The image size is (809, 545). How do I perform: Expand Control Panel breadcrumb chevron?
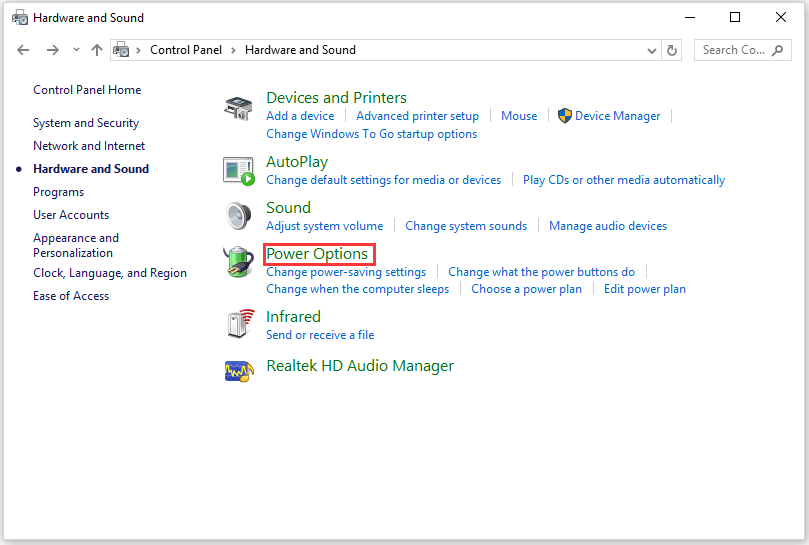point(234,50)
